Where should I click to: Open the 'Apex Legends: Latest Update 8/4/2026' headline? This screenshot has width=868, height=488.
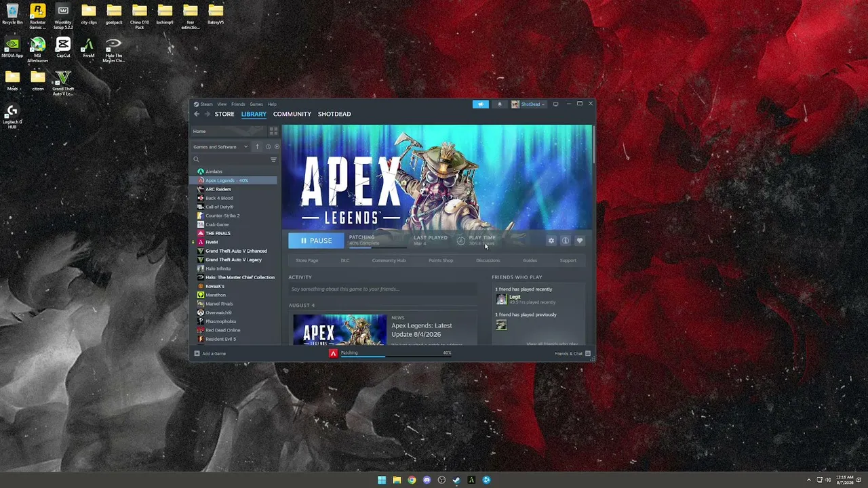click(422, 330)
